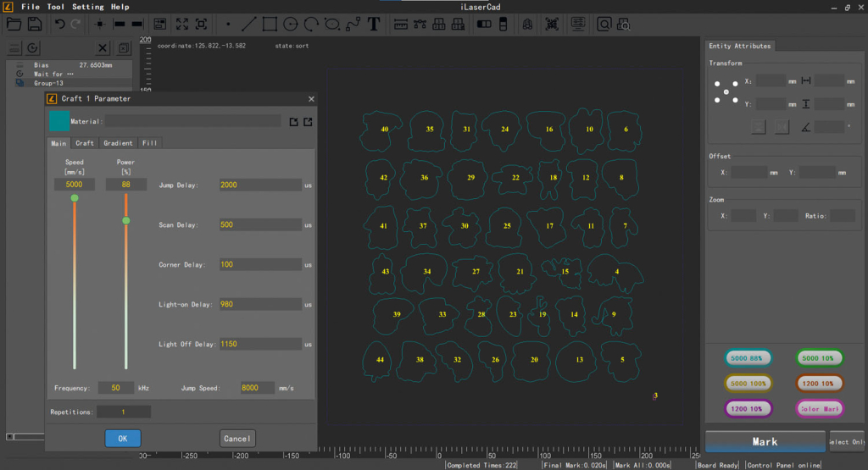Apply the purple 1200 10% preset
The height and width of the screenshot is (470, 868).
(x=748, y=409)
